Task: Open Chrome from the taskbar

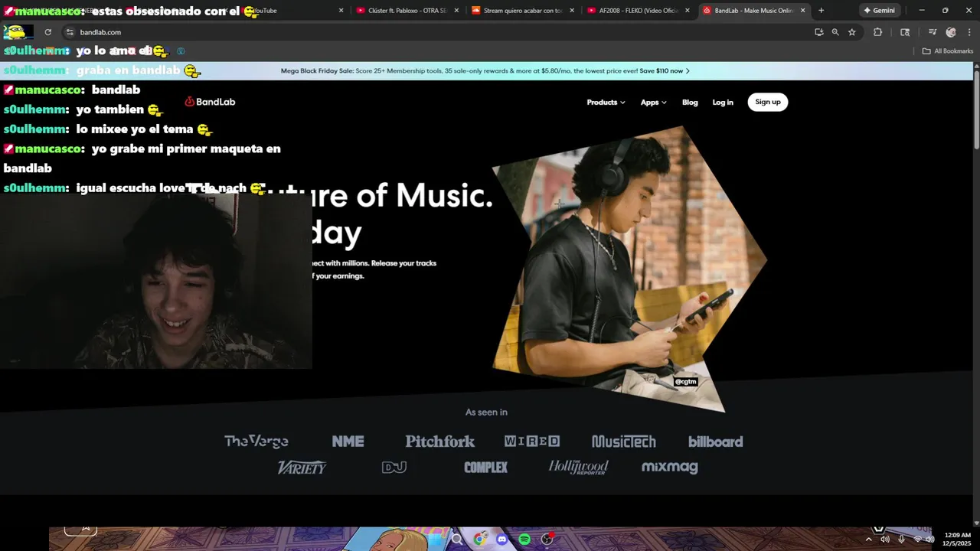Action: pyautogui.click(x=480, y=540)
